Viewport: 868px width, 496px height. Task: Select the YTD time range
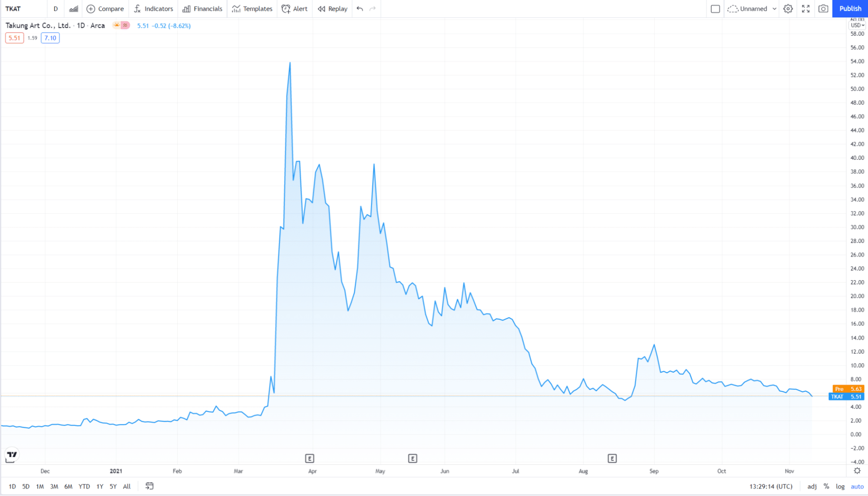point(84,486)
